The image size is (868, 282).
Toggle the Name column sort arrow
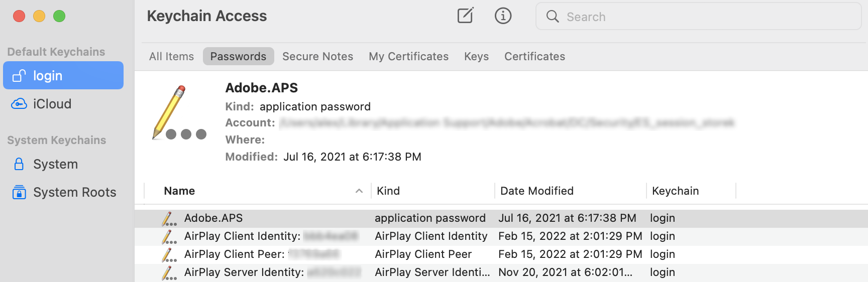359,191
